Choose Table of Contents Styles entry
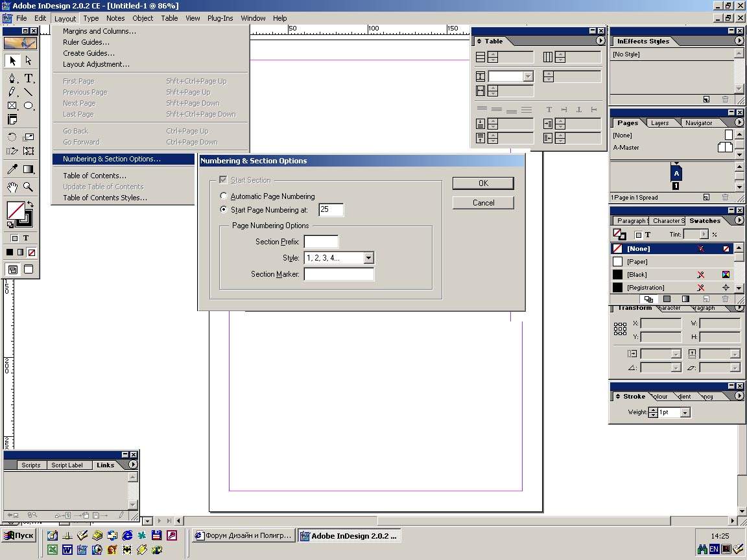The width and height of the screenshot is (747, 560). click(105, 198)
